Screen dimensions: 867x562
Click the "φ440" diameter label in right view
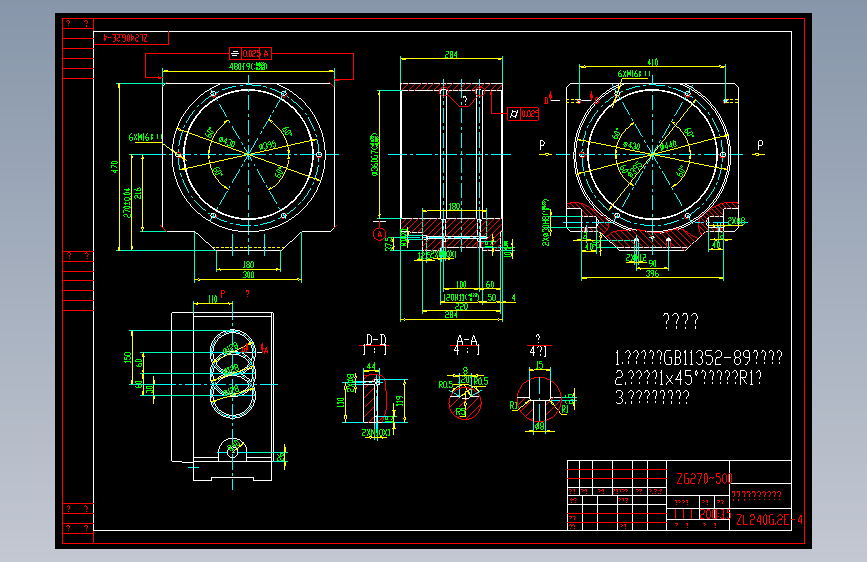coord(668,145)
